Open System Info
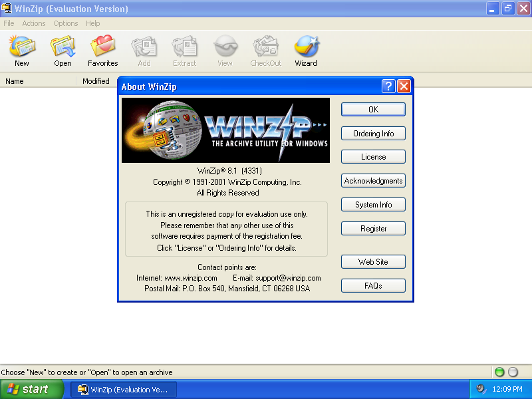This screenshot has width=532, height=399. 373,205
